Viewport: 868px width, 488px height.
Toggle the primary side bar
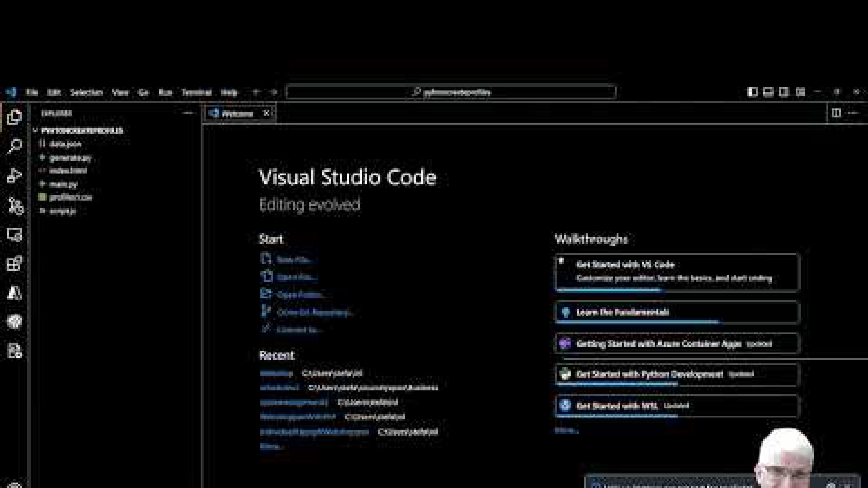[x=752, y=92]
